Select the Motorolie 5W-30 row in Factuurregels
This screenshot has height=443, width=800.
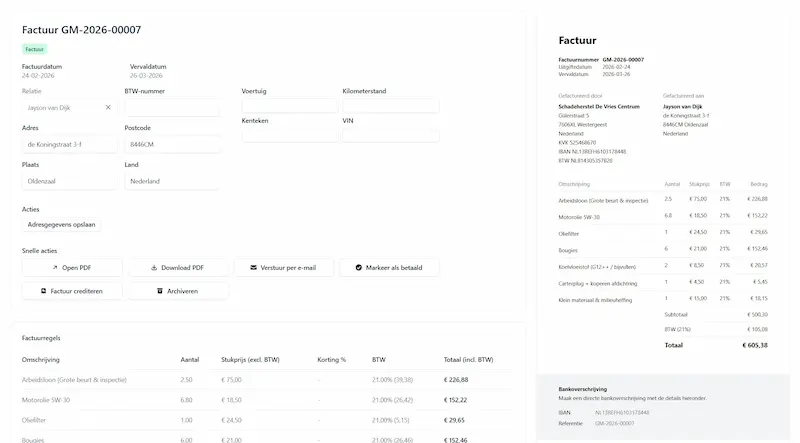point(267,400)
